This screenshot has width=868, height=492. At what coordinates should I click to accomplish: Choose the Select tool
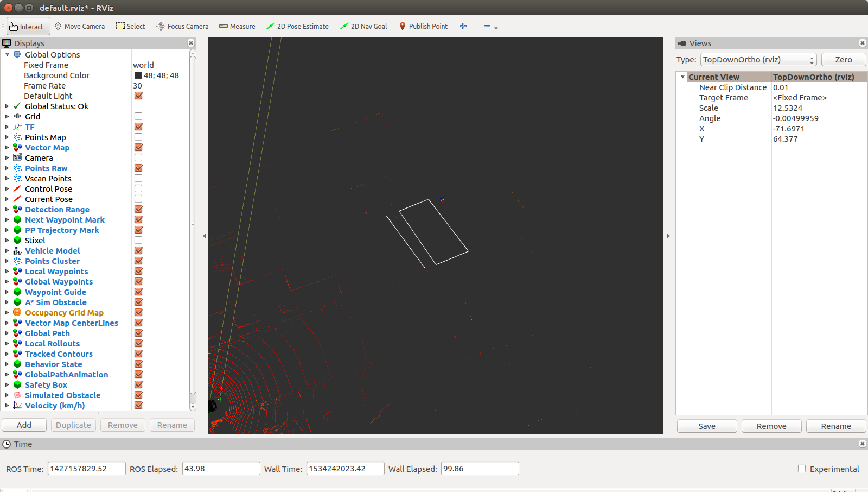point(131,26)
